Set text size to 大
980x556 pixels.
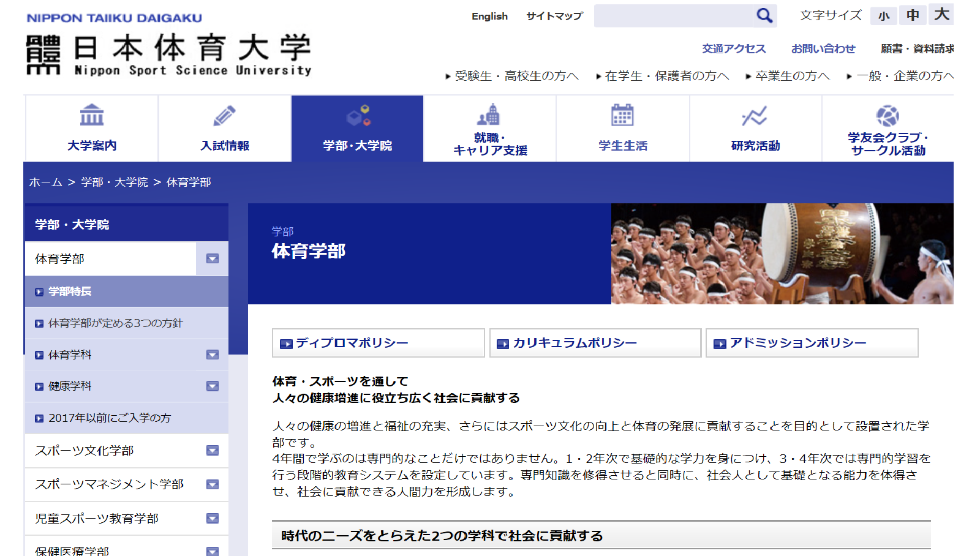coord(941,15)
